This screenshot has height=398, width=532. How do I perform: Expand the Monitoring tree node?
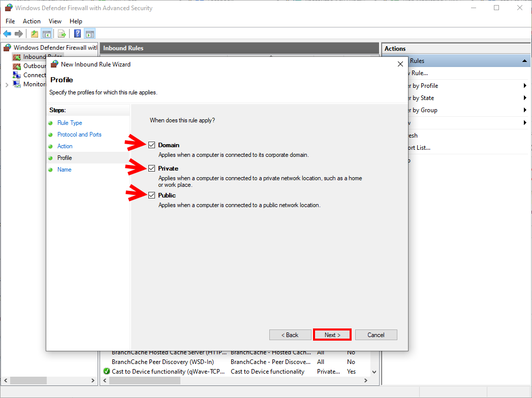pyautogui.click(x=7, y=84)
